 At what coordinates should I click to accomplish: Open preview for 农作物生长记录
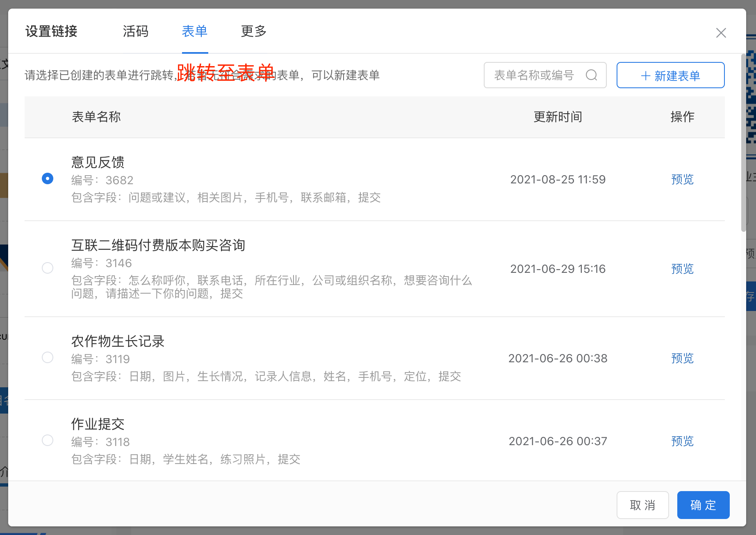point(682,358)
